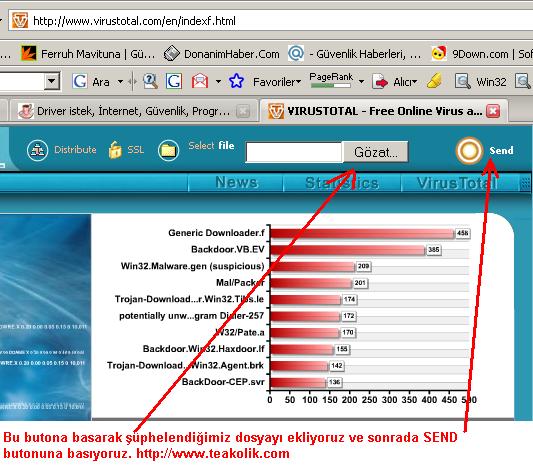The width and height of the screenshot is (533, 470).
Task: Click the Google Ara search icon
Action: (80, 82)
